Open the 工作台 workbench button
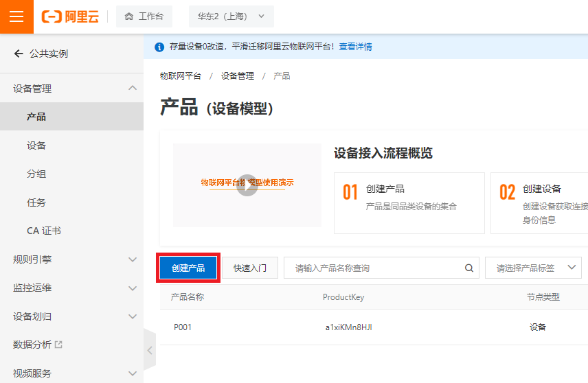The height and width of the screenshot is (383, 588). click(144, 16)
